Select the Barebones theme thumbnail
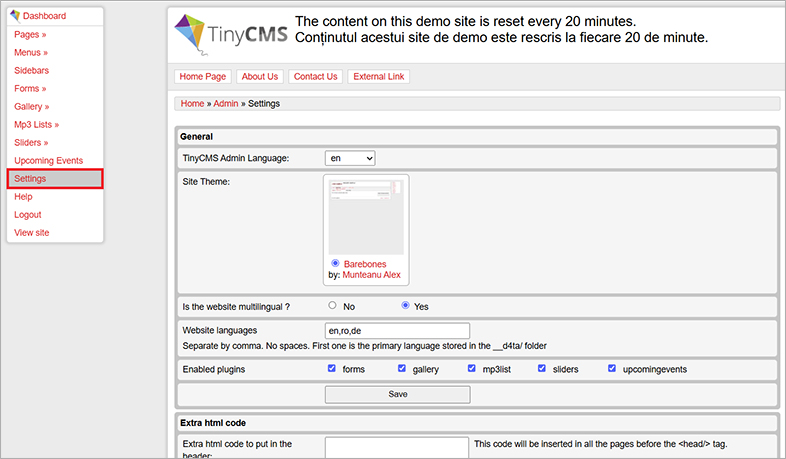The image size is (786, 459). click(366, 216)
